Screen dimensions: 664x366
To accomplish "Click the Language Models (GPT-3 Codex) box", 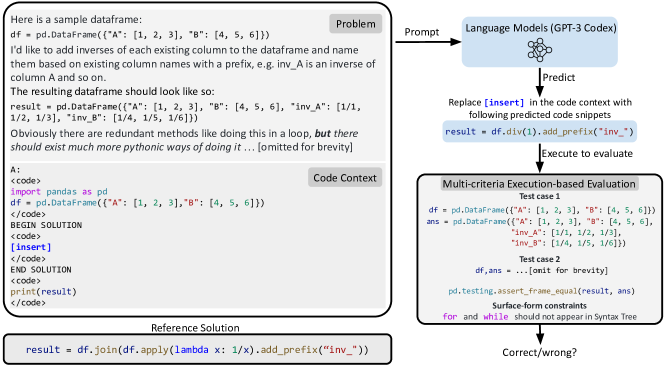I will [x=540, y=42].
